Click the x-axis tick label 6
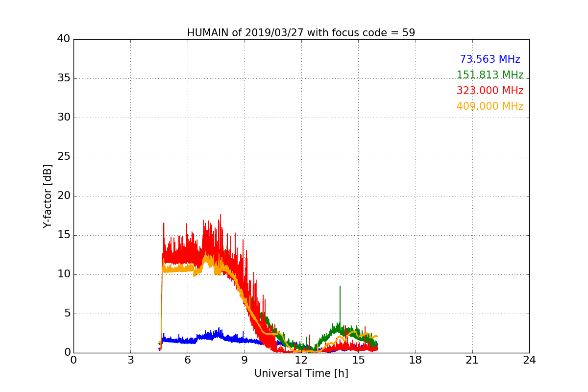The width and height of the screenshot is (588, 392). tap(188, 360)
